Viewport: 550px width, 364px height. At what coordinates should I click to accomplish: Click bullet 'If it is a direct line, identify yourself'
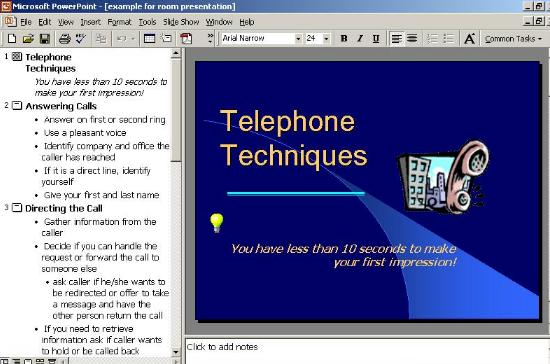pyautogui.click(x=96, y=176)
